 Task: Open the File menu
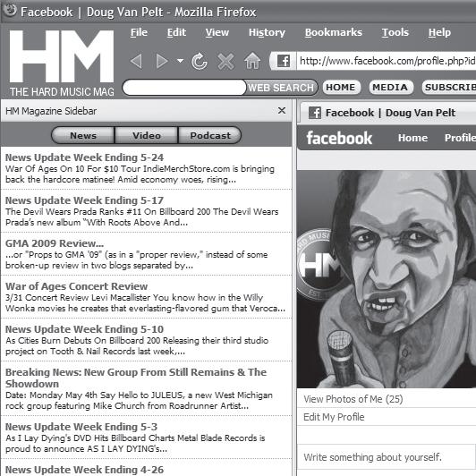[x=139, y=32]
